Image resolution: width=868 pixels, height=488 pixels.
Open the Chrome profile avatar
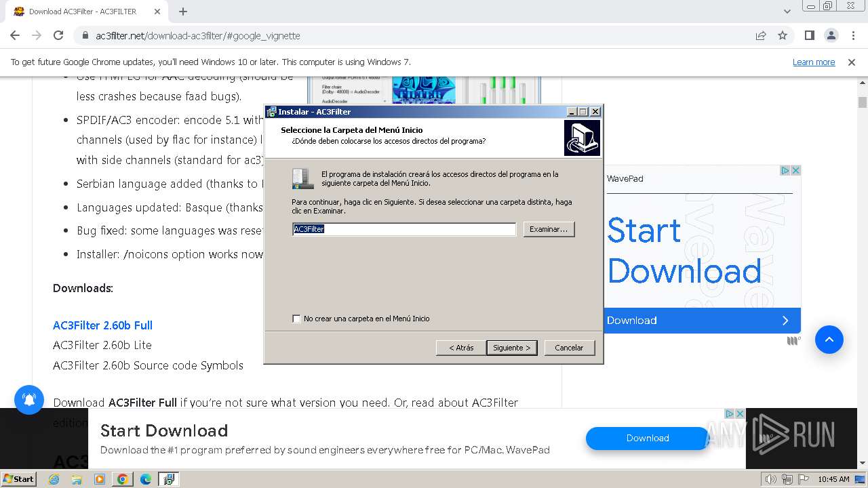831,35
